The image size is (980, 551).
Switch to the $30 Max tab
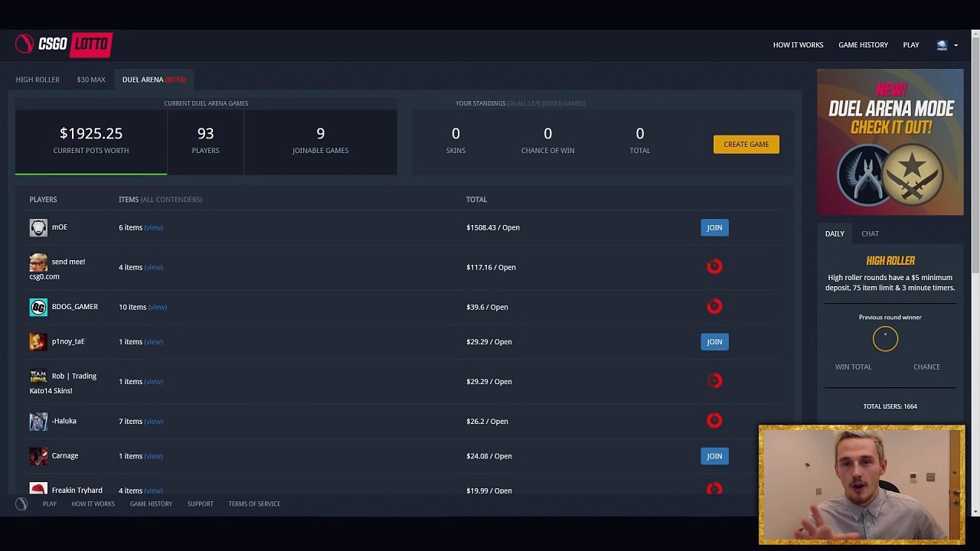pyautogui.click(x=91, y=80)
